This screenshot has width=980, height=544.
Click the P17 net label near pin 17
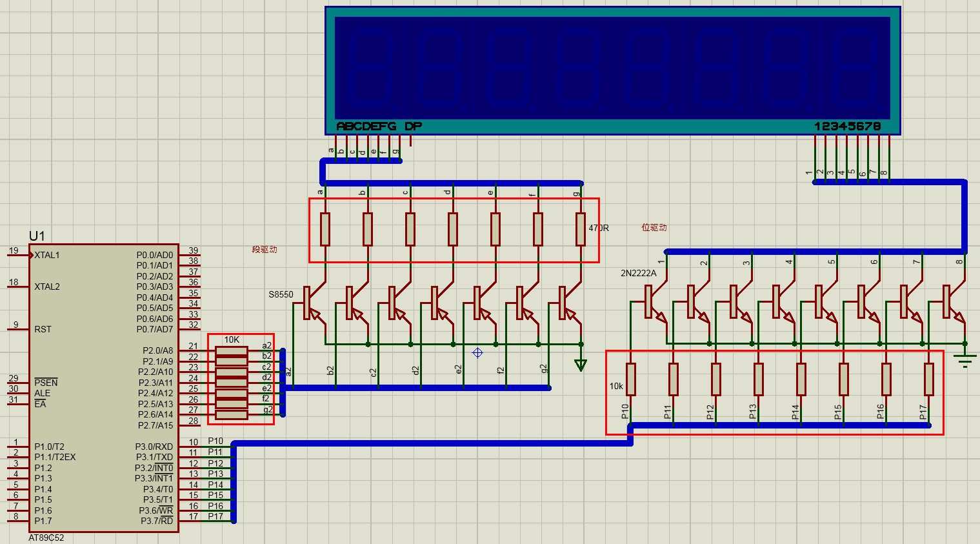tap(215, 516)
